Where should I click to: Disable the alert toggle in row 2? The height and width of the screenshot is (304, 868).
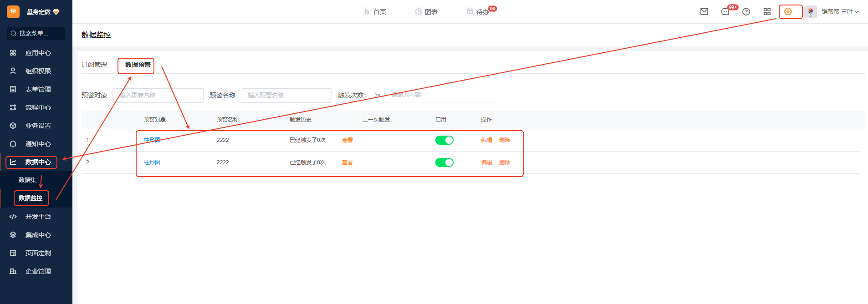click(x=444, y=162)
